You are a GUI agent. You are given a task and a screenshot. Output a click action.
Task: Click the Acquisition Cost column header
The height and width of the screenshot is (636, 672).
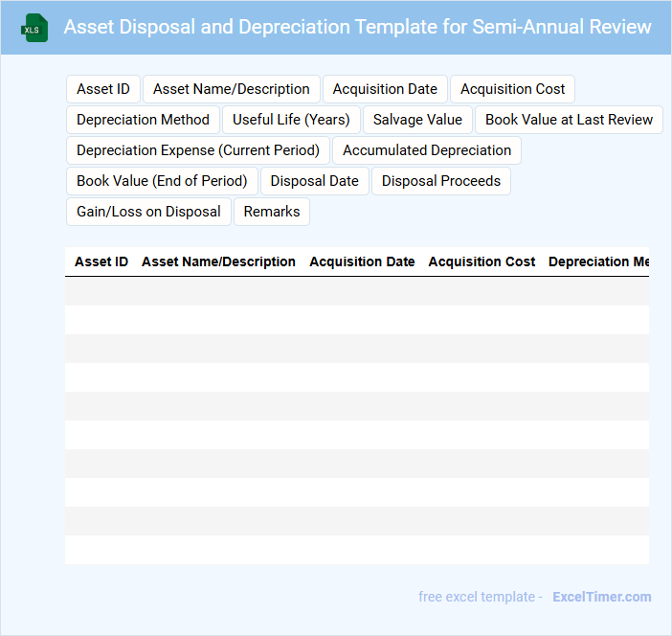pyautogui.click(x=482, y=261)
